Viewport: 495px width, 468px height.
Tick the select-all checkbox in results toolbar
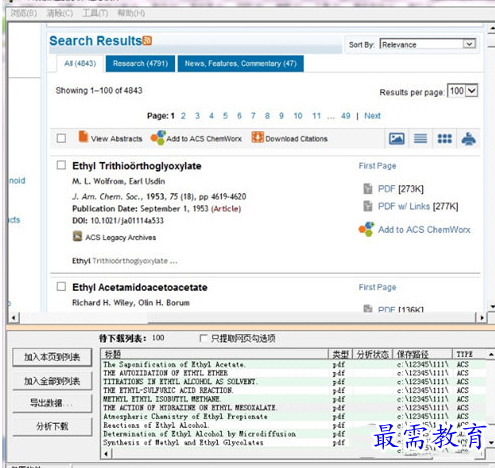pos(61,138)
